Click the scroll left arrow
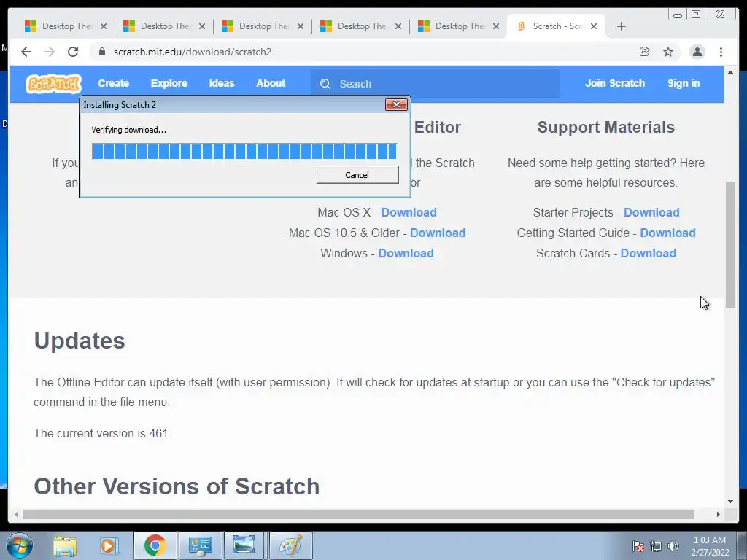 coord(16,514)
